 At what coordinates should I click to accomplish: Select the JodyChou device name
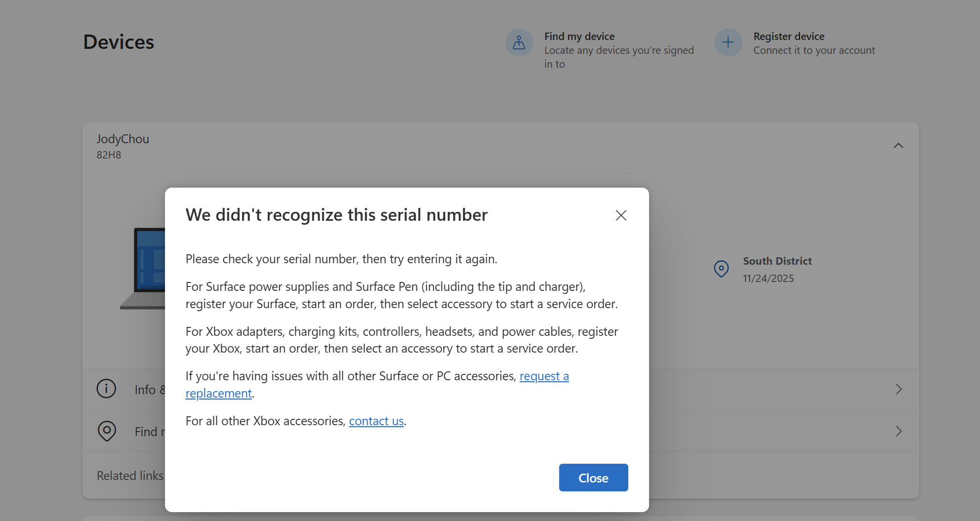(x=123, y=139)
